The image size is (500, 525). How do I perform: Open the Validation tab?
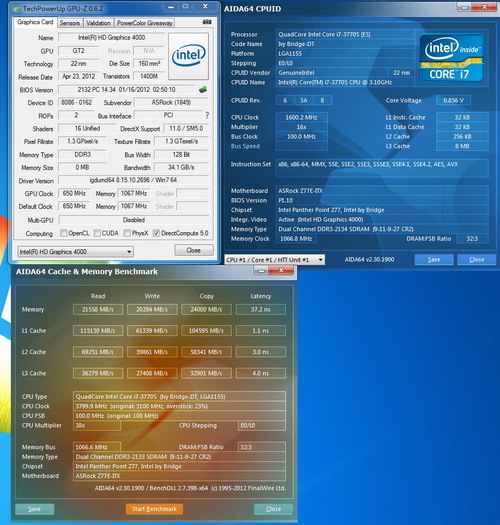[98, 23]
